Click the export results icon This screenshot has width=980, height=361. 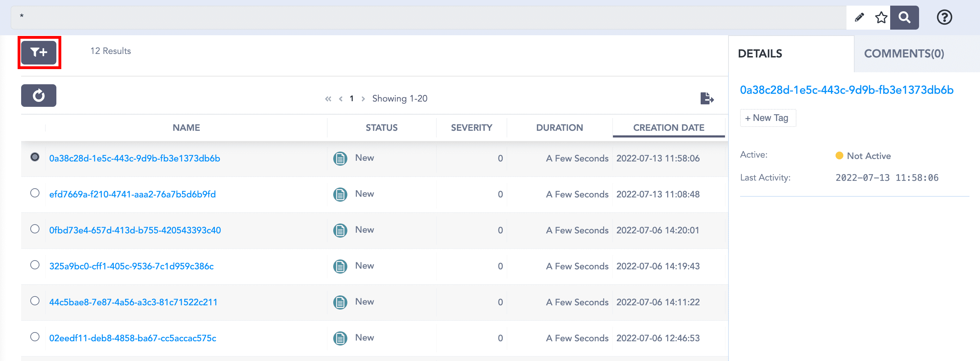tap(707, 98)
